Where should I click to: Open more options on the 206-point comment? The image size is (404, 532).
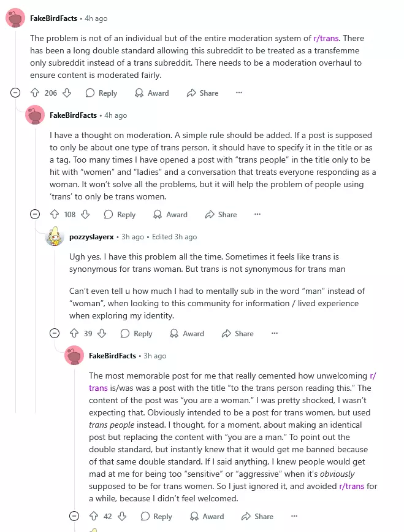(x=239, y=93)
